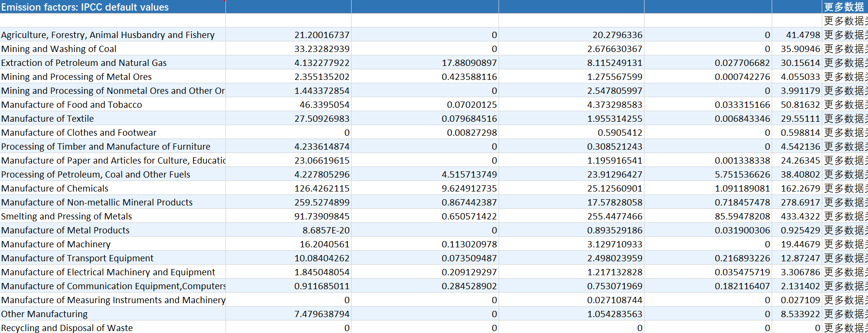Select 'Extraction of Petroleum and Natural Gas' cell
This screenshot has height=333, width=868.
point(113,63)
